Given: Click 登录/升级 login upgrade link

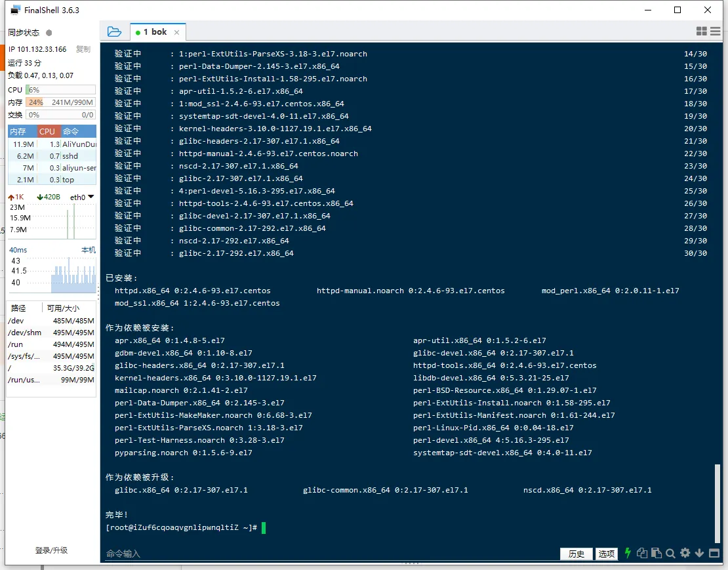Looking at the screenshot, I should pyautogui.click(x=52, y=550).
